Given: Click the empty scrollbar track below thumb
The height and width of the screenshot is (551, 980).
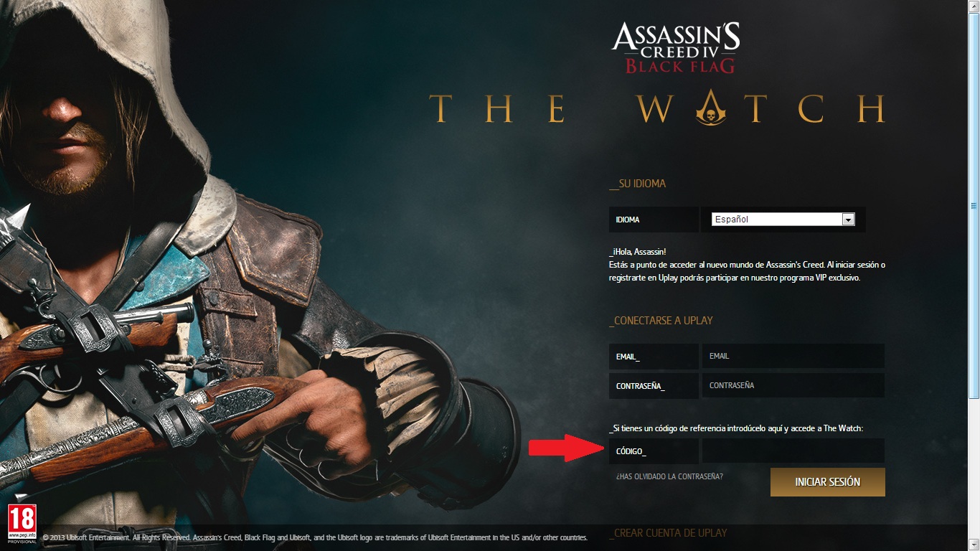Looking at the screenshot, I should tap(974, 469).
